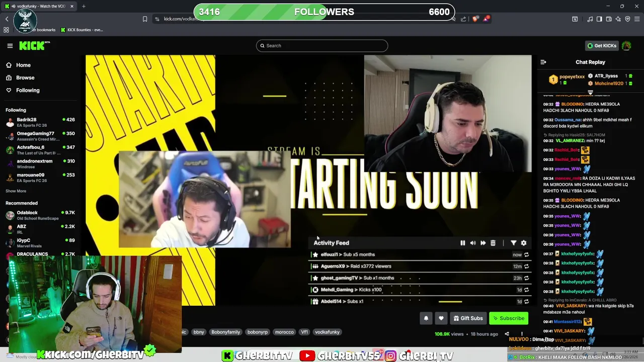Screen dimensions: 644x362
Task: Replay elfouzi1 sub alert
Action: coord(526,255)
